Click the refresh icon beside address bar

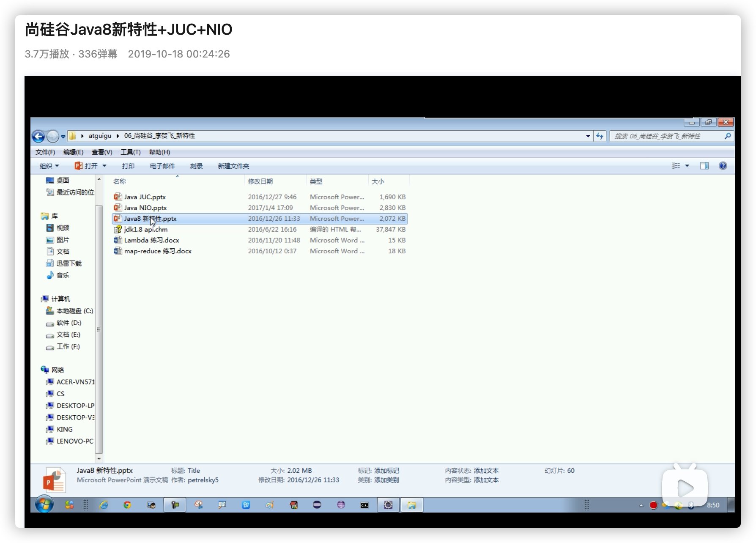600,136
